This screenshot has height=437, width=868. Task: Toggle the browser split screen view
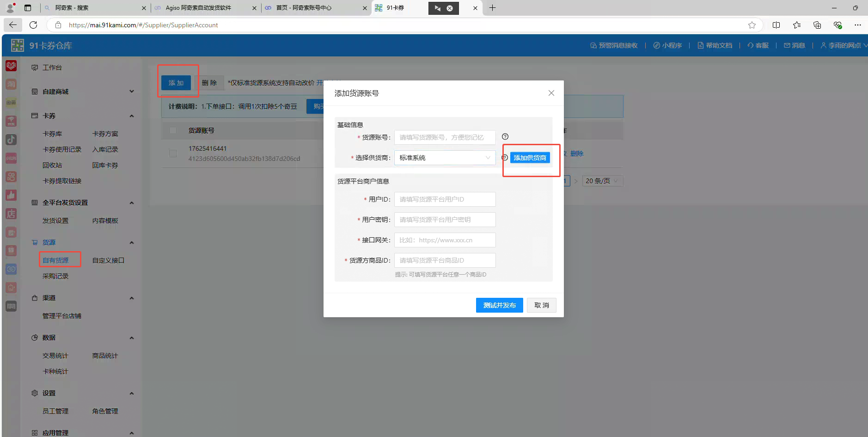(776, 25)
